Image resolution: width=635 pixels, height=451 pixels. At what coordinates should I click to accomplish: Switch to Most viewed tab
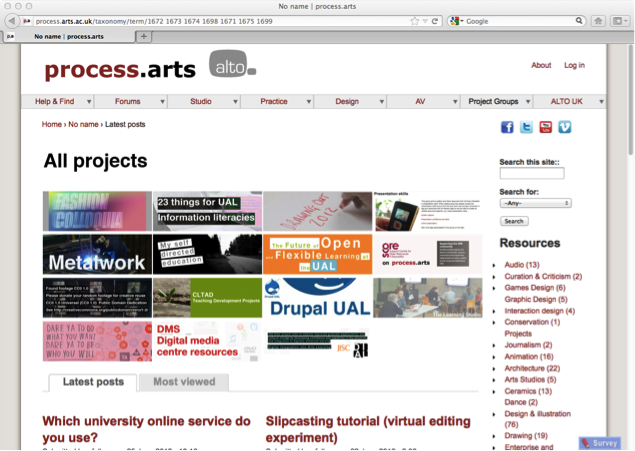(x=184, y=382)
